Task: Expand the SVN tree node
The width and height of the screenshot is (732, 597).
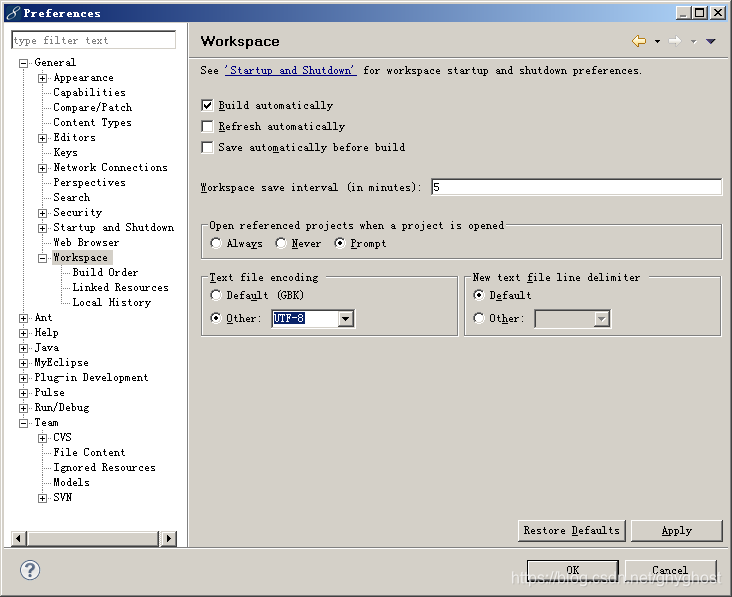Action: point(42,498)
